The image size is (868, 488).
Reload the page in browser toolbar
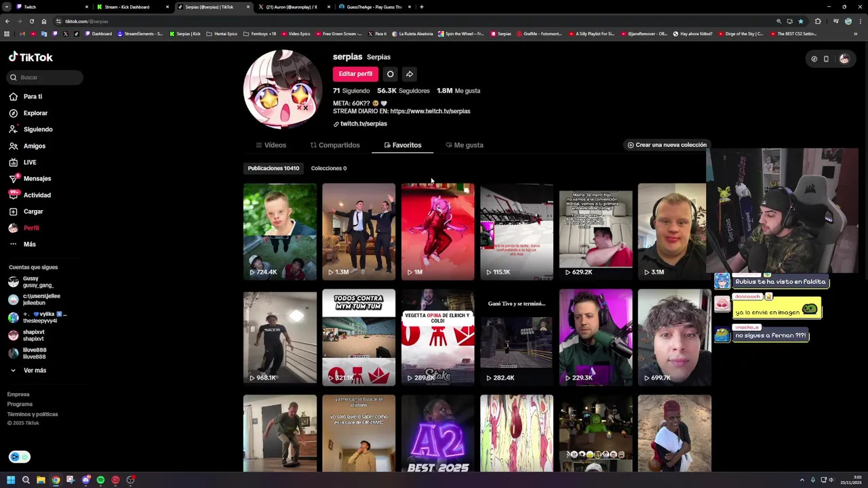[x=31, y=21]
